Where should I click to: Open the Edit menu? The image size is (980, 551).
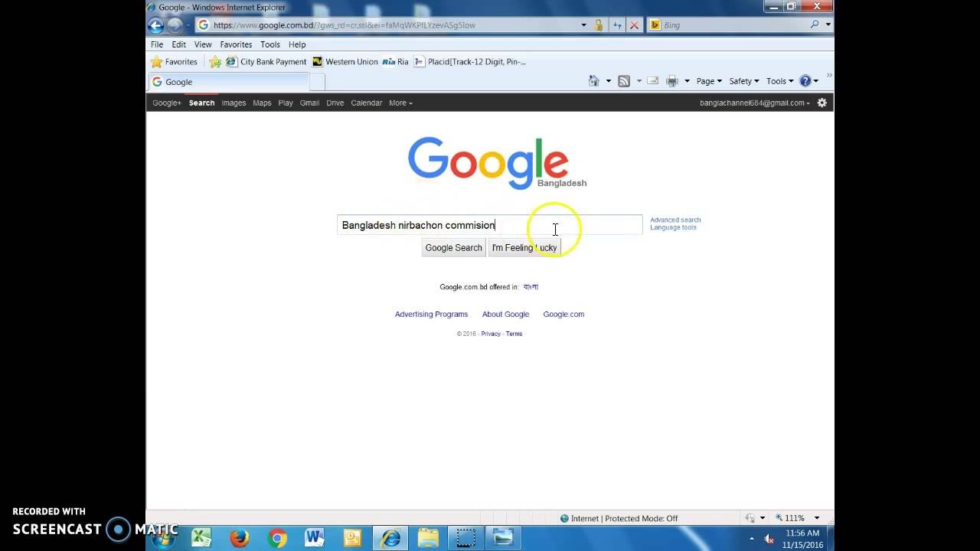click(x=178, y=44)
